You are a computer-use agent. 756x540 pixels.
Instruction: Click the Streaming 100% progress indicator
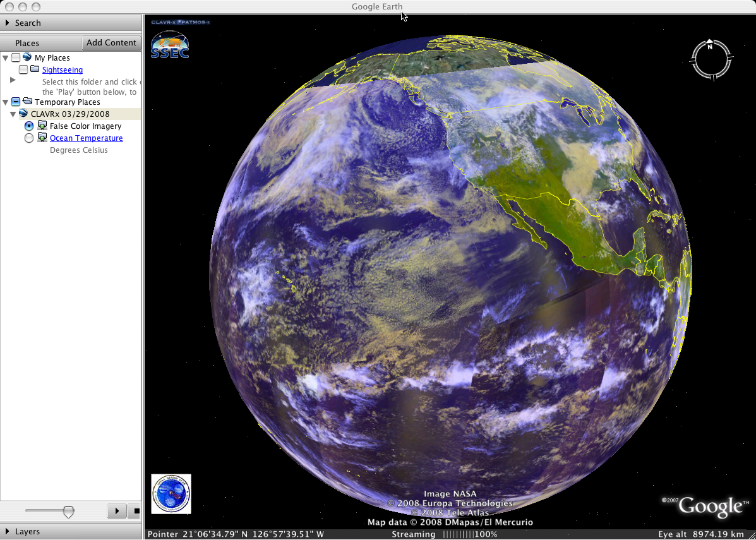coord(445,534)
